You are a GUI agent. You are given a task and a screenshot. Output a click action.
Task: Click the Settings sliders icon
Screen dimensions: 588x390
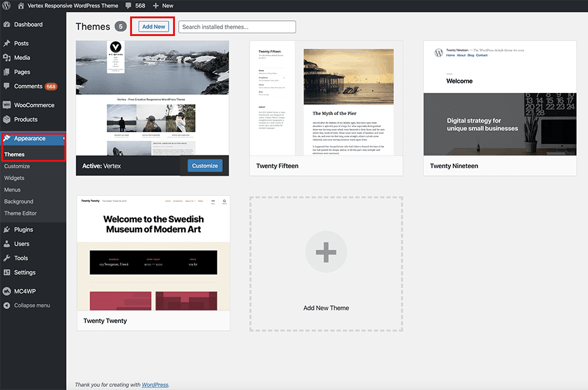point(7,272)
